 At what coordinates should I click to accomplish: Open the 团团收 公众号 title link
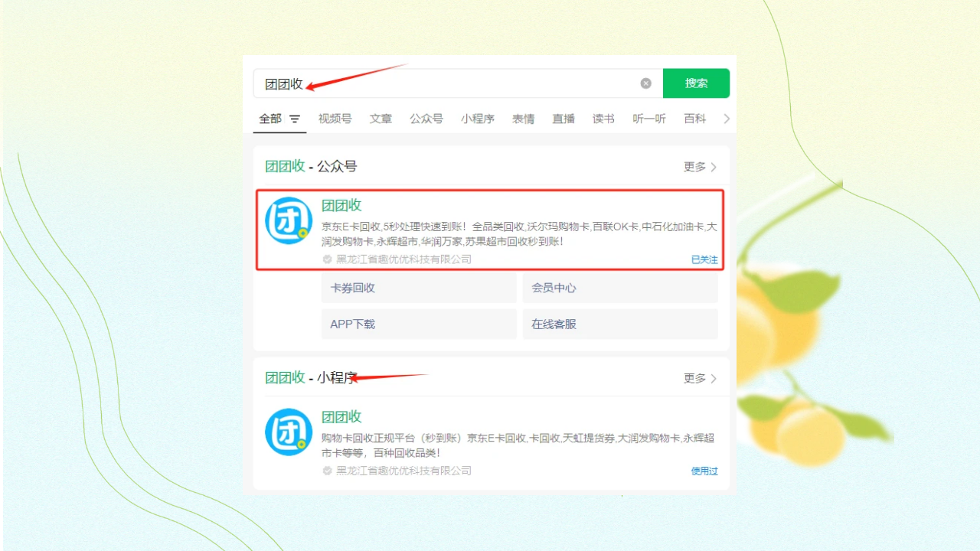(341, 205)
